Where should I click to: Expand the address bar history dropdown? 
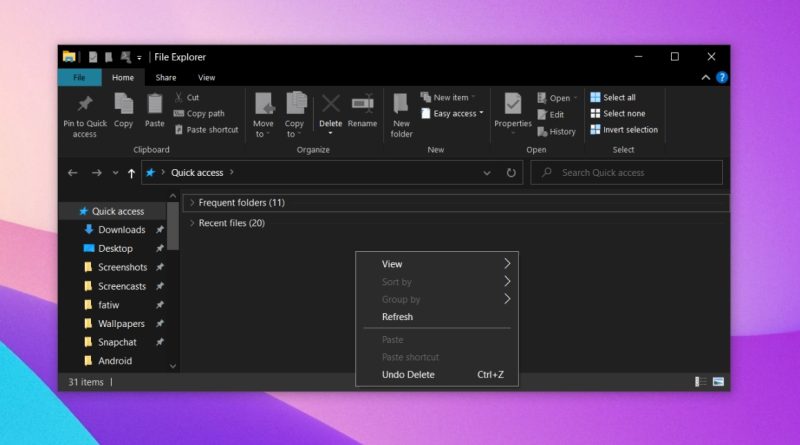point(487,173)
